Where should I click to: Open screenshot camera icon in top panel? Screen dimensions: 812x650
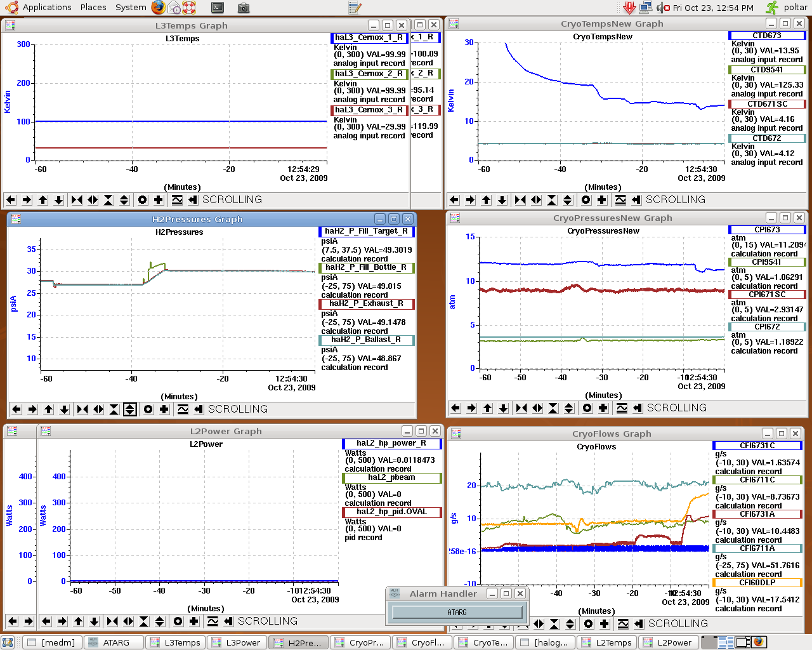(244, 8)
